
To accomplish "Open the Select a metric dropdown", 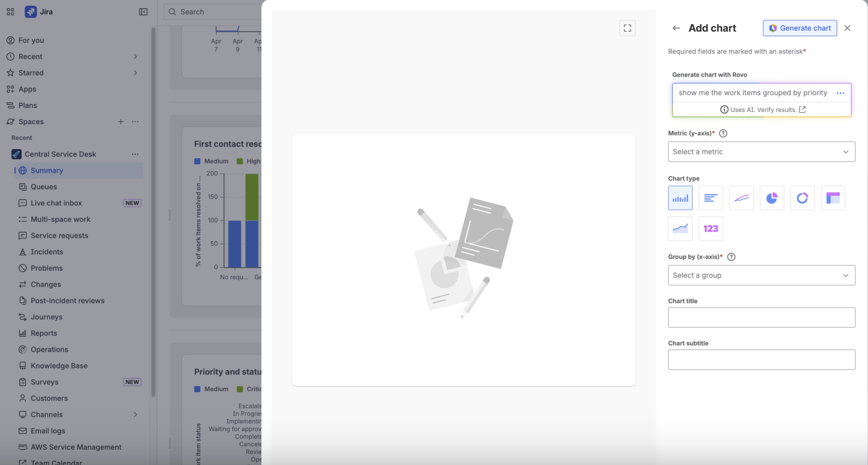I will pyautogui.click(x=761, y=151).
